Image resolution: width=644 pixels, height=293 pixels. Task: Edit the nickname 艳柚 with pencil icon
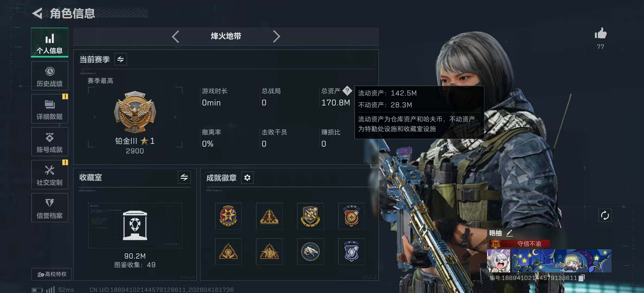[509, 233]
